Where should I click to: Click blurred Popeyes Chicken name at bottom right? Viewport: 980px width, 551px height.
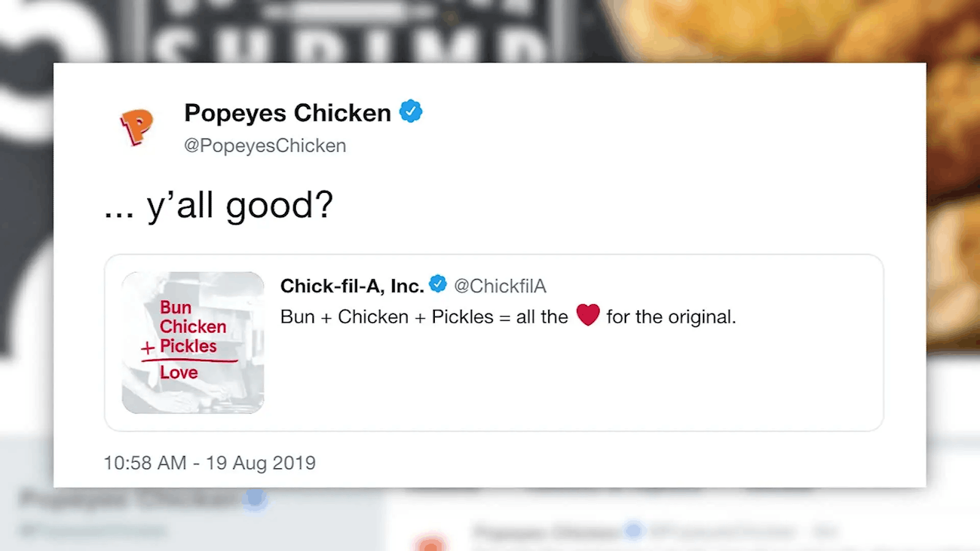545,531
